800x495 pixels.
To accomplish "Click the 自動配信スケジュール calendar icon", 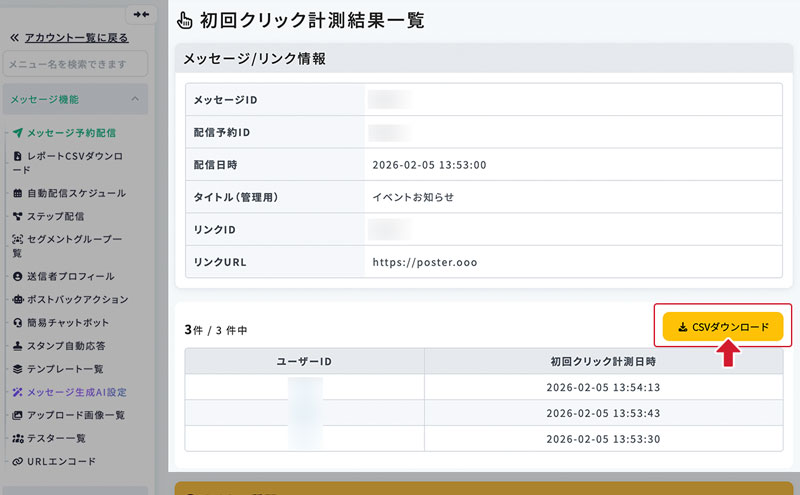I will point(17,193).
